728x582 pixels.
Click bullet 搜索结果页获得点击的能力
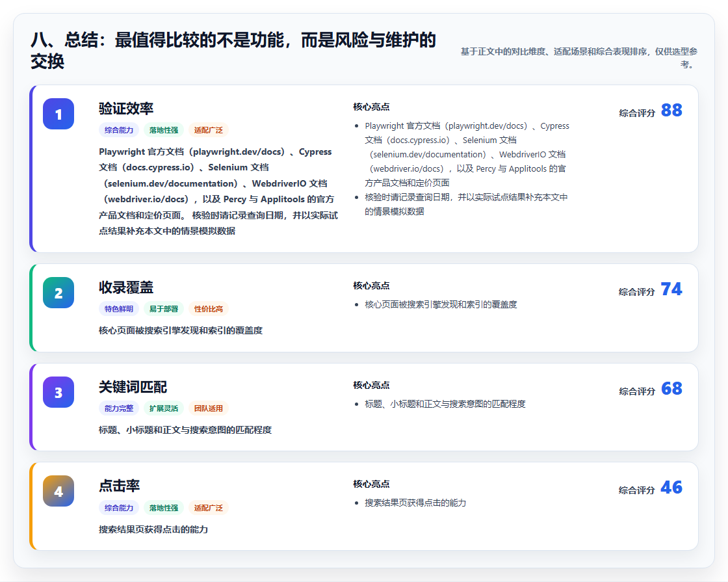pyautogui.click(x=415, y=503)
